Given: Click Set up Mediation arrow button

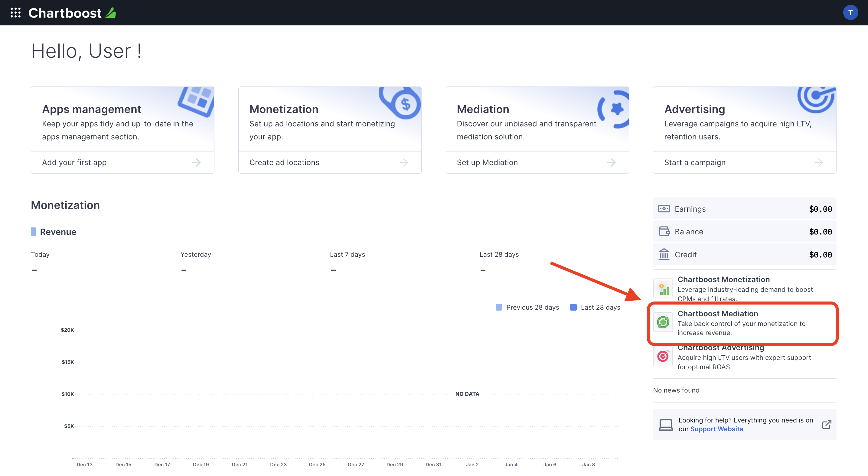Looking at the screenshot, I should tap(612, 162).
